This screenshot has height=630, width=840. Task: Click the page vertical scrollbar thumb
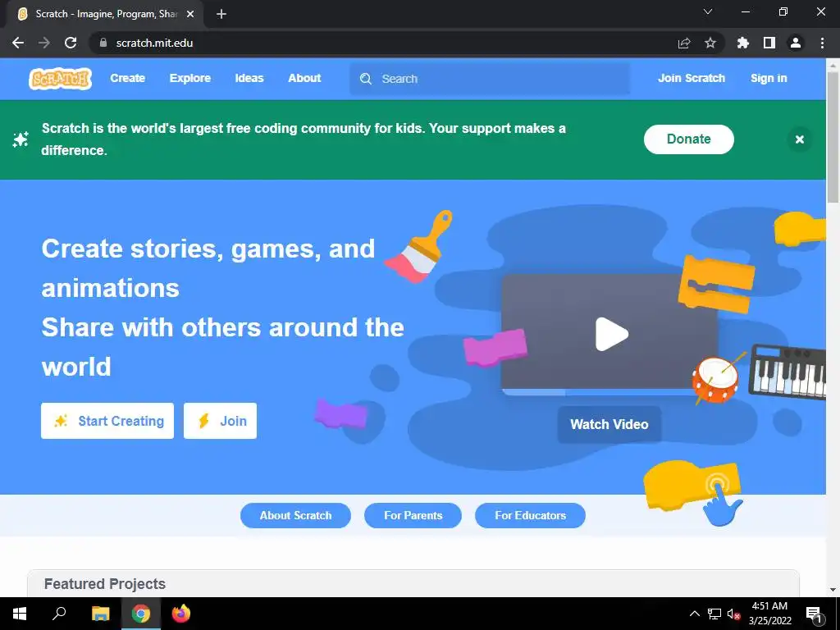(x=833, y=136)
